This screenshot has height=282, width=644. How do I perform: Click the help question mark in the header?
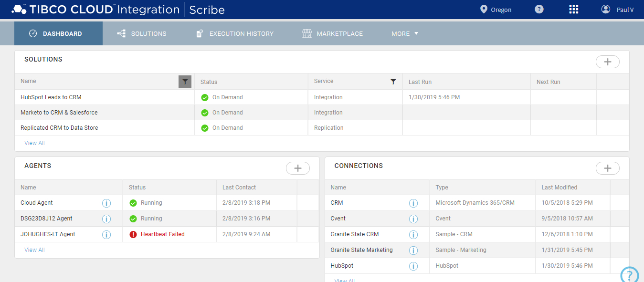pos(538,9)
